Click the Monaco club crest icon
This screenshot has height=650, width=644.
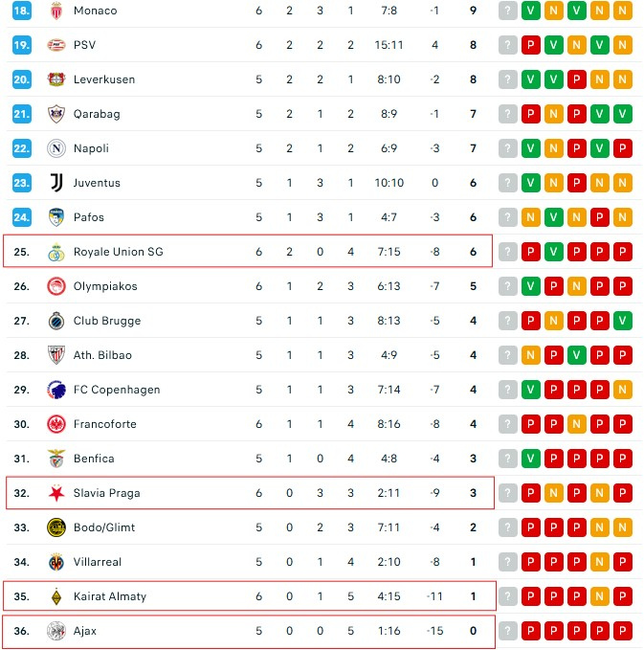tap(56, 11)
